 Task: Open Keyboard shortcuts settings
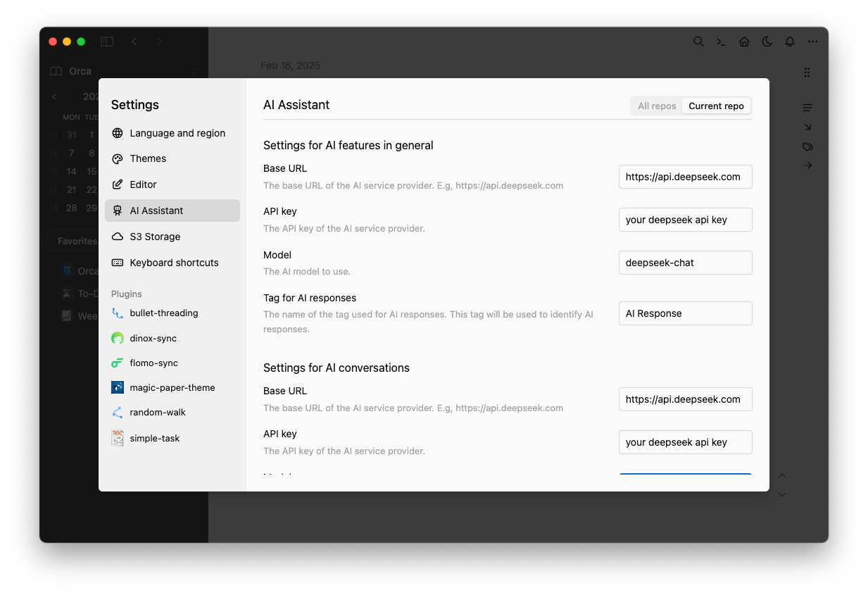pos(172,263)
